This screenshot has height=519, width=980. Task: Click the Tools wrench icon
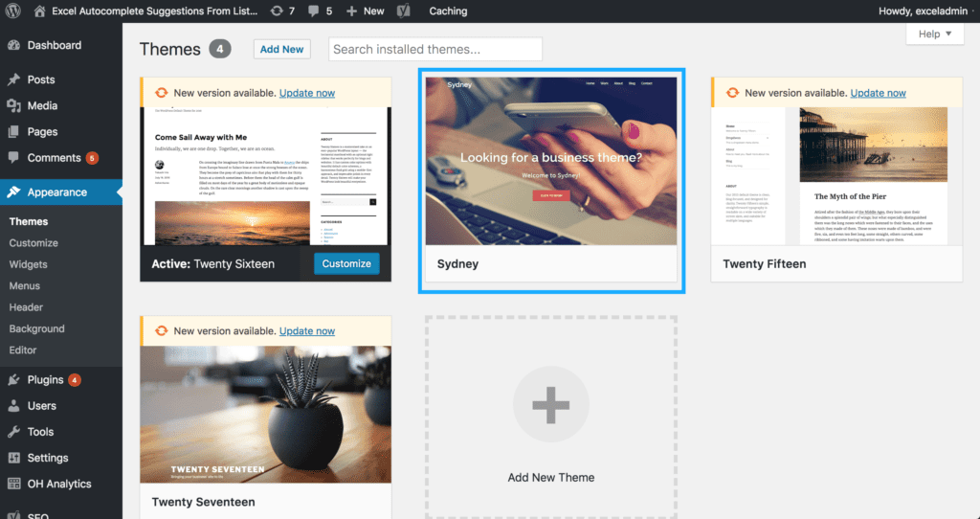[13, 432]
